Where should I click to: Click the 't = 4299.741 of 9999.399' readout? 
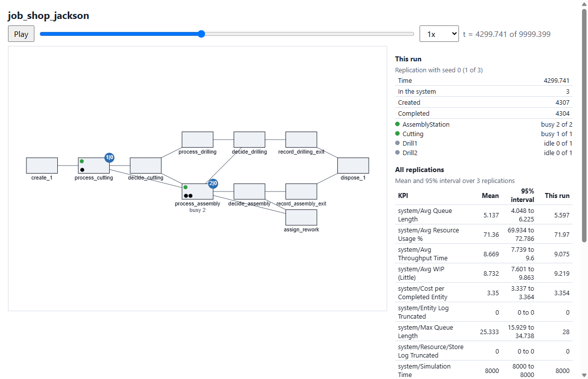507,34
